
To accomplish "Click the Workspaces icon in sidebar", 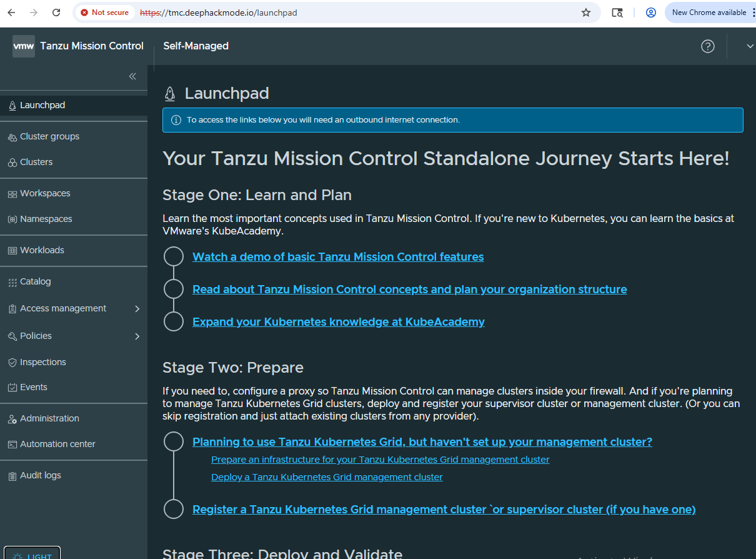I will pos(12,194).
